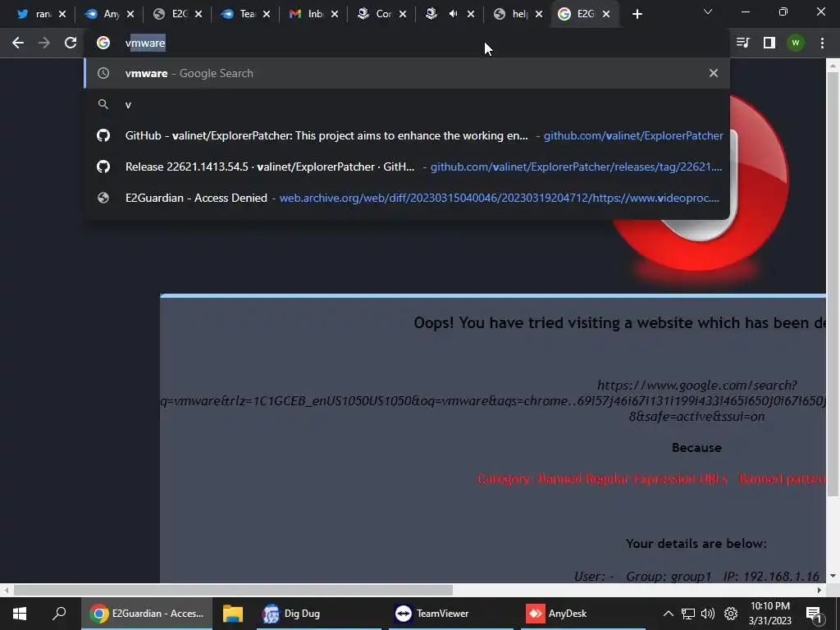Click the network icon in system tray
840x630 pixels.
688,614
